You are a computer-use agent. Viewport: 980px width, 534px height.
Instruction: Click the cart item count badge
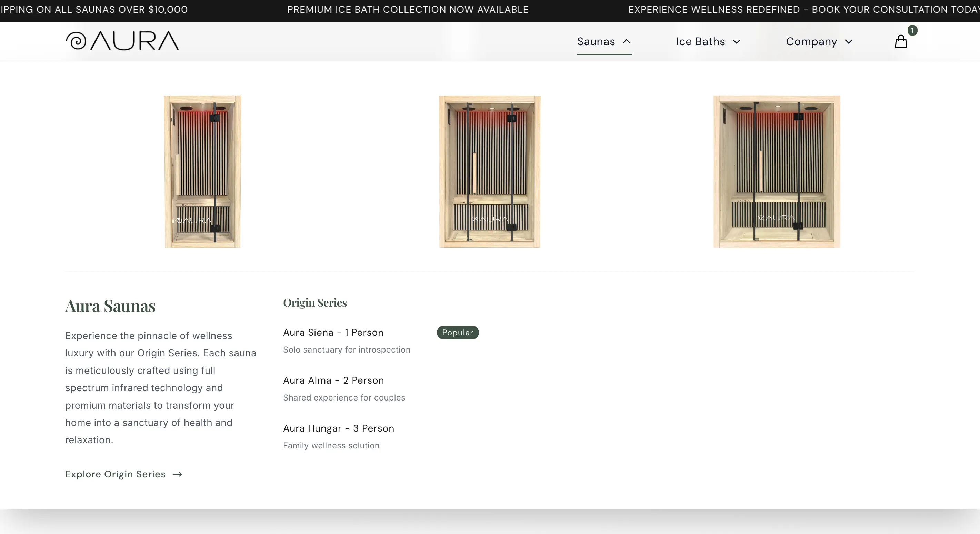912,30
